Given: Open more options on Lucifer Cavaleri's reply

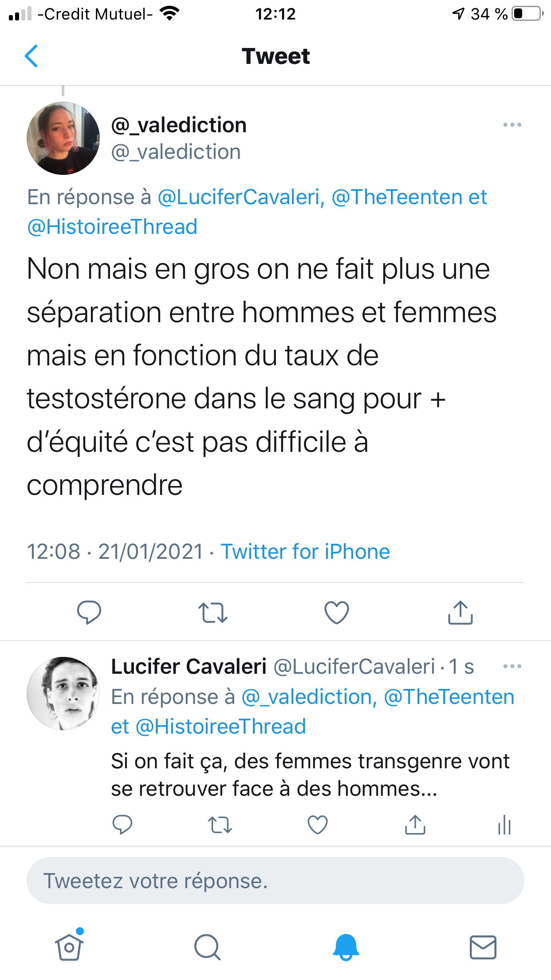Looking at the screenshot, I should click(512, 666).
